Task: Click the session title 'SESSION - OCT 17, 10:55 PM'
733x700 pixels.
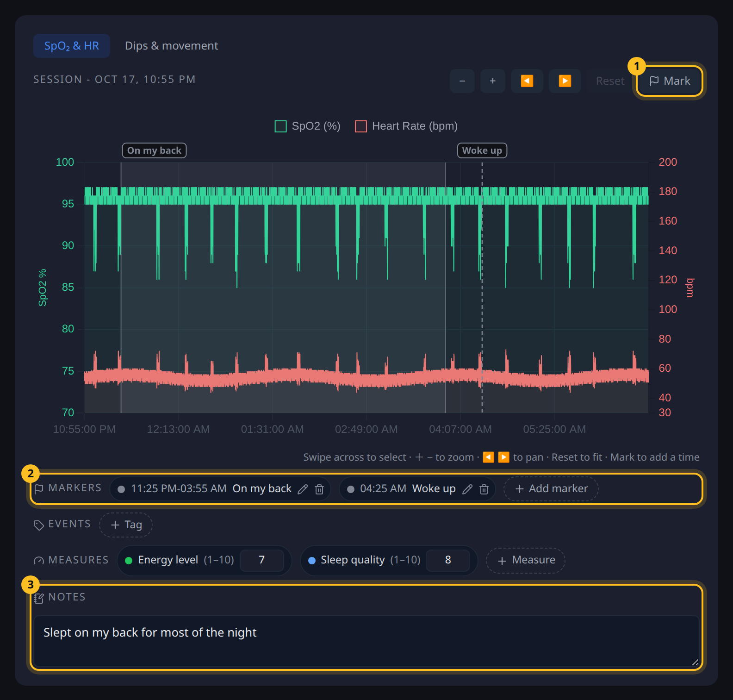Action: click(x=114, y=80)
